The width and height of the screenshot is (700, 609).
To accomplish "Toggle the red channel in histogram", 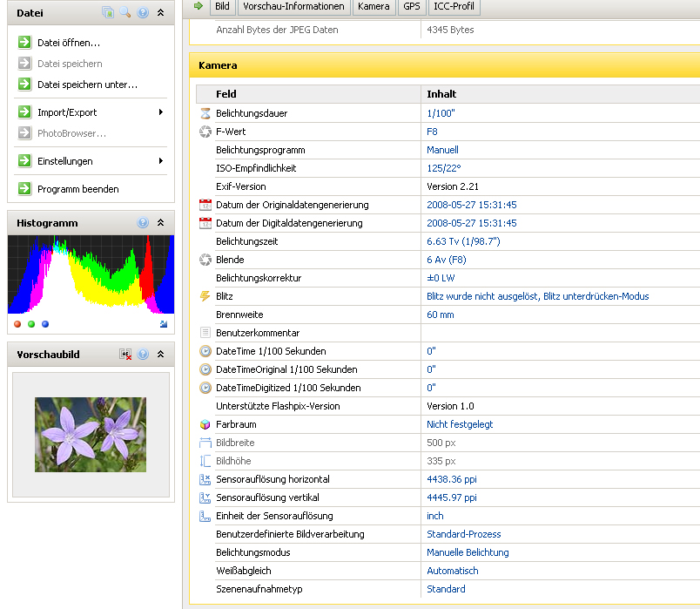I will 17,324.
